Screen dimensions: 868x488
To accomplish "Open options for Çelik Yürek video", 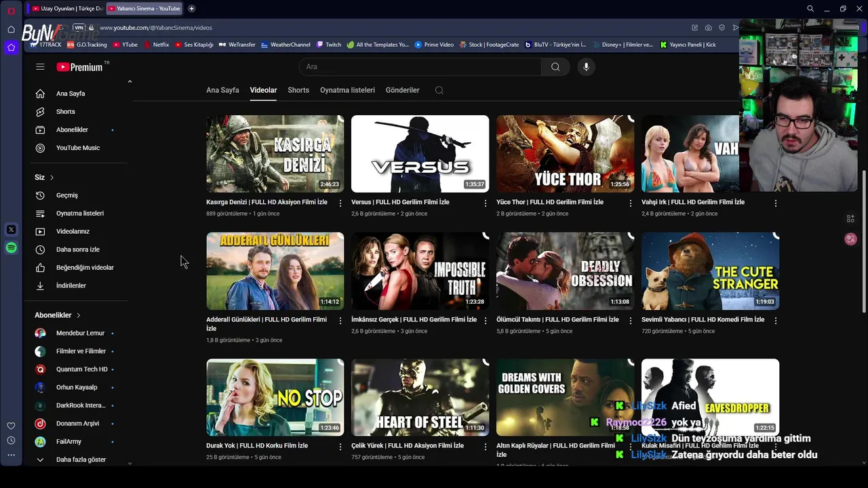I will coord(486,447).
